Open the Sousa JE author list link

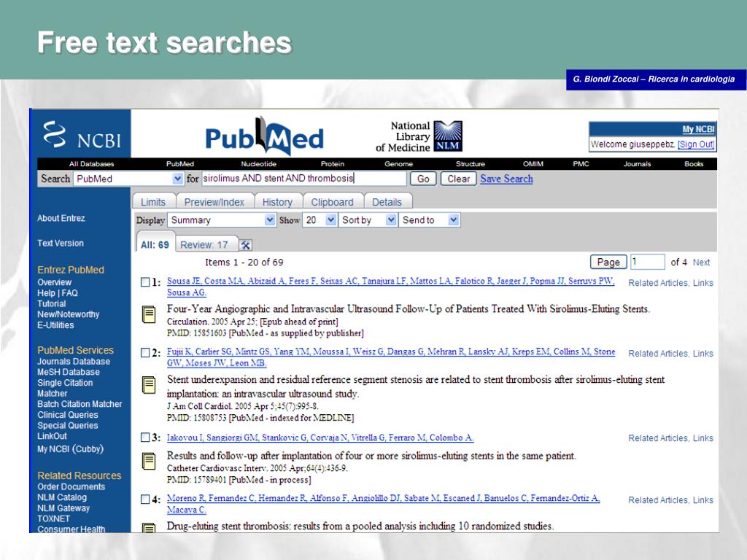point(391,287)
